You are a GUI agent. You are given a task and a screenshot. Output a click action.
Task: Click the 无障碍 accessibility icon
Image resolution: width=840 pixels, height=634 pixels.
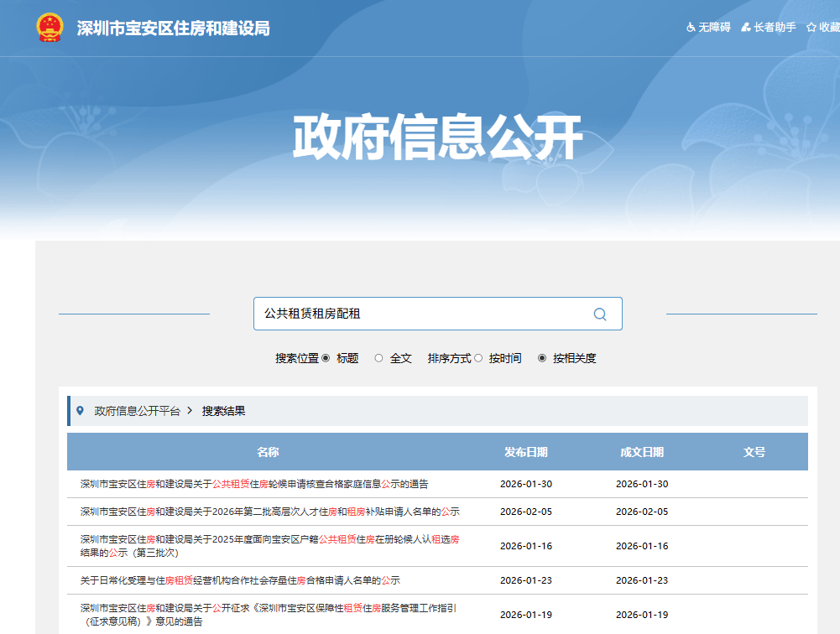(690, 27)
